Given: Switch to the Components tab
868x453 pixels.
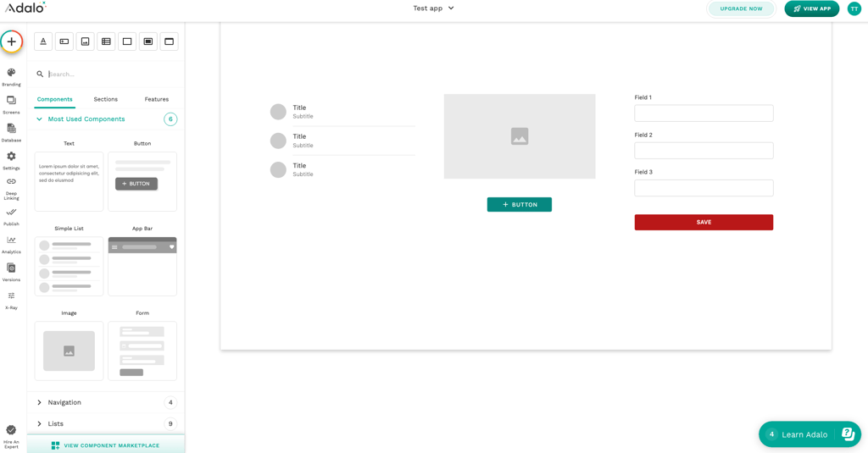Looking at the screenshot, I should point(55,100).
